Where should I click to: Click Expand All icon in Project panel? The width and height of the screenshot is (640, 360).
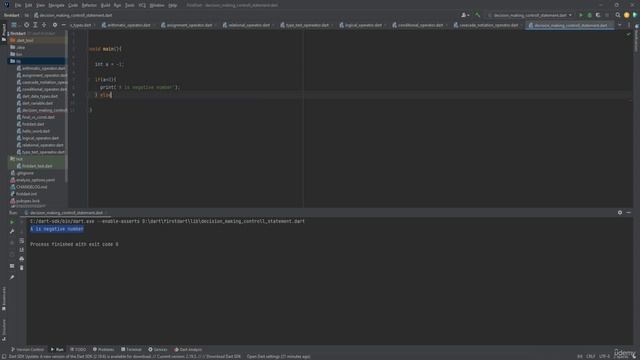[x=35, y=25]
